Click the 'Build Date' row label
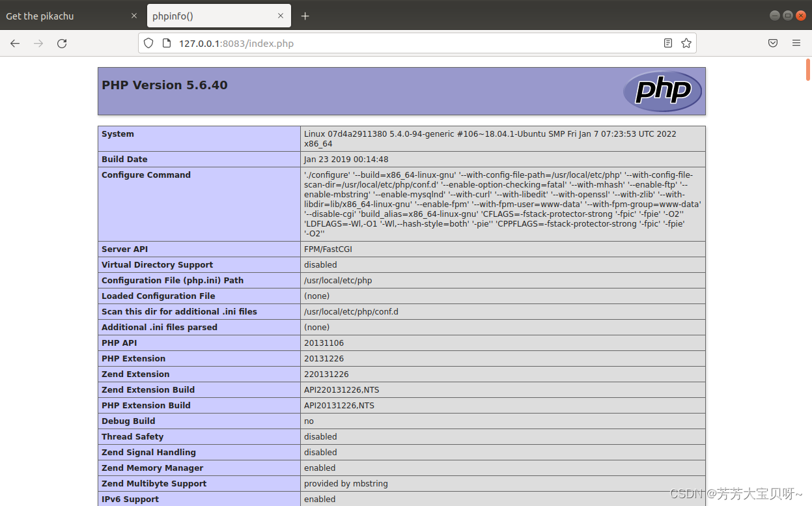Viewport: 812px width, 506px height. 124,160
